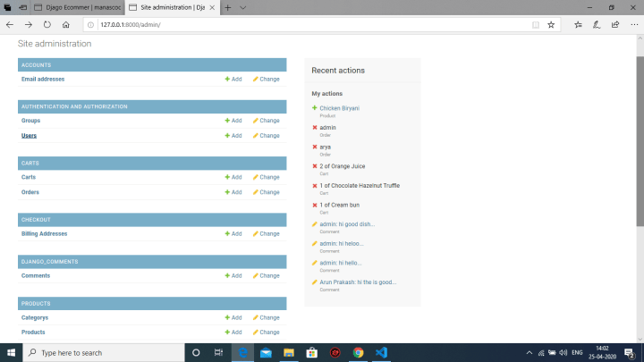
Task: Click the Type here to search box
Action: [x=104, y=352]
